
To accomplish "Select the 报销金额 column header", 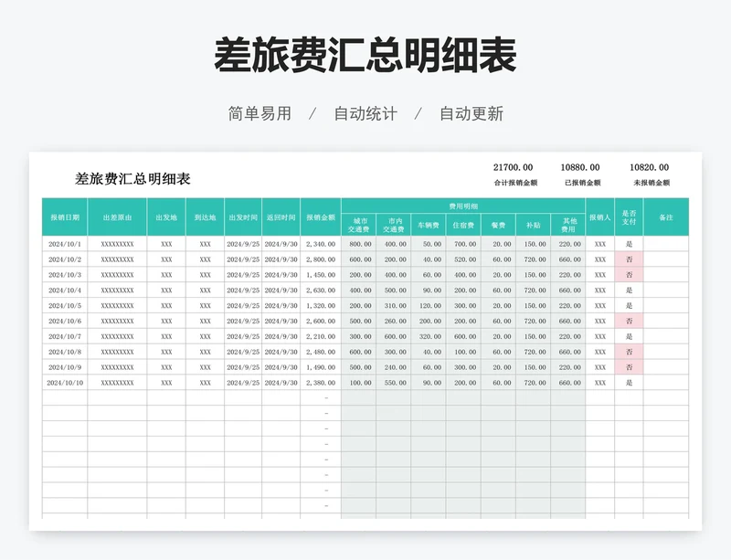I will [x=321, y=217].
